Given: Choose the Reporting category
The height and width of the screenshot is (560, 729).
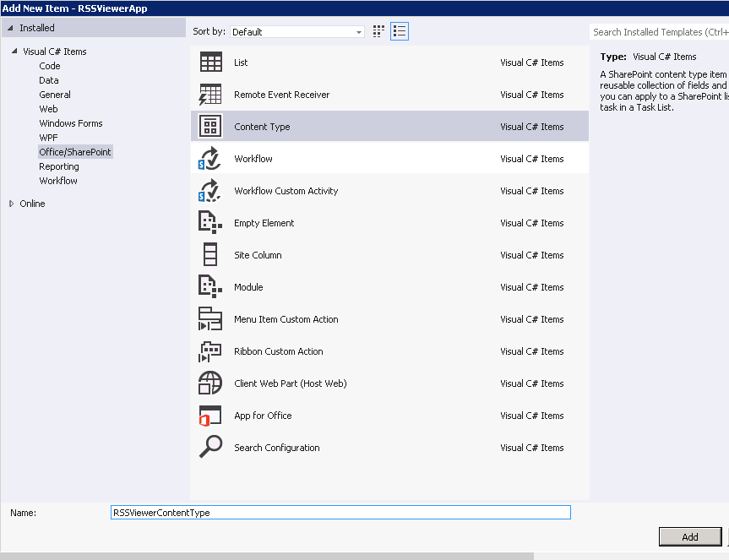Looking at the screenshot, I should tap(59, 166).
